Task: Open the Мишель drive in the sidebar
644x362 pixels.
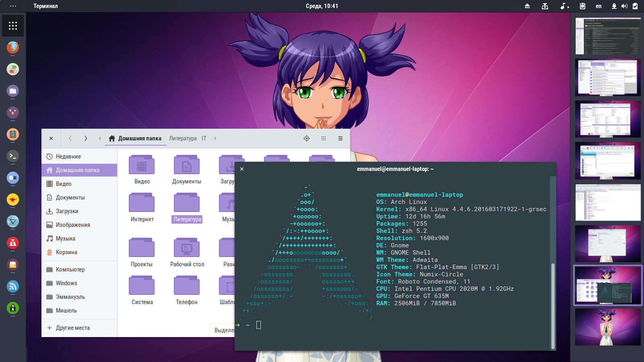Action: click(x=80, y=311)
